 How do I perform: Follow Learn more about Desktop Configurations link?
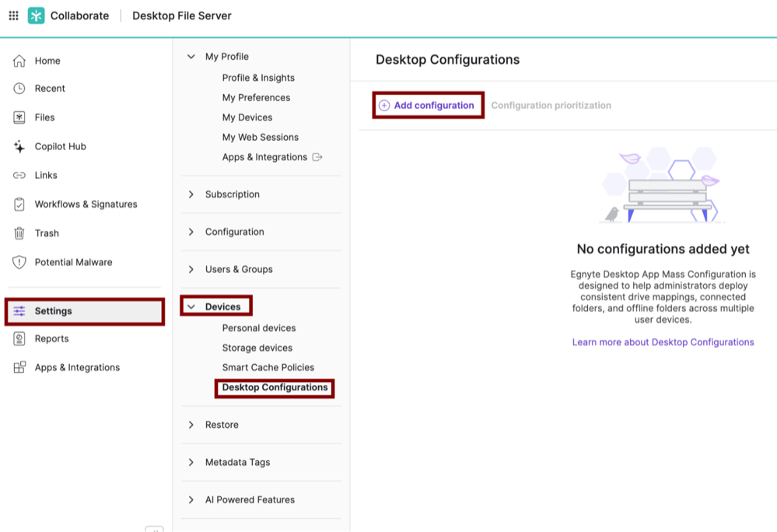click(663, 342)
